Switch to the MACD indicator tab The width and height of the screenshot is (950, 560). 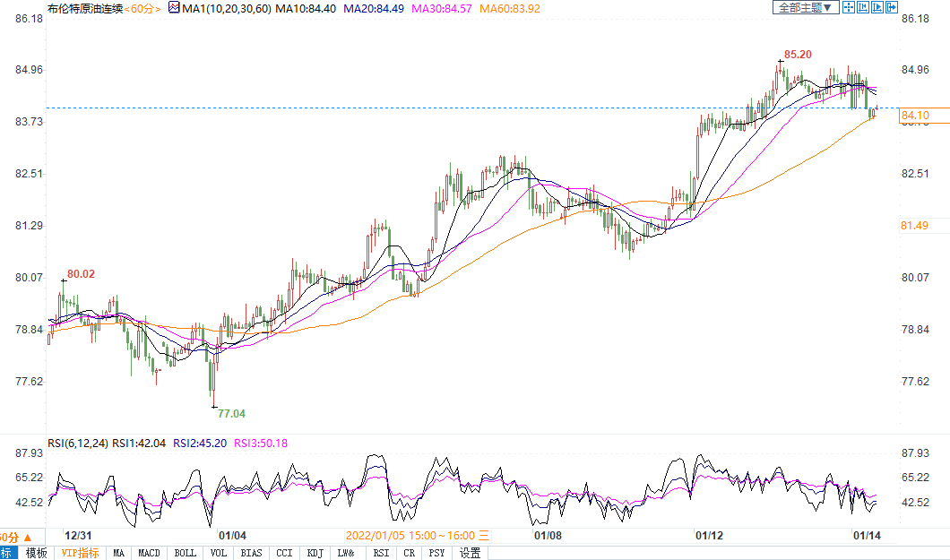[x=149, y=553]
